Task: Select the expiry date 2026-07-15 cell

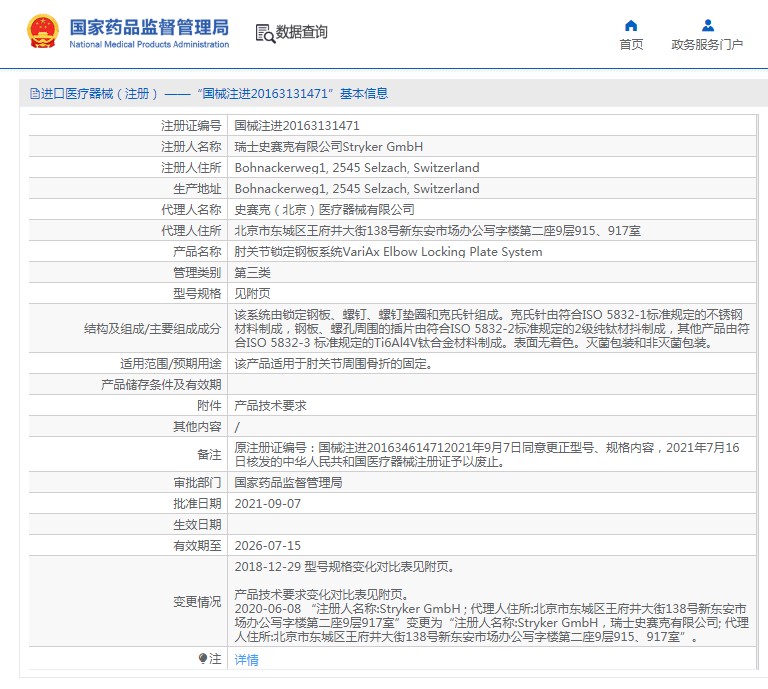Action: tap(267, 546)
